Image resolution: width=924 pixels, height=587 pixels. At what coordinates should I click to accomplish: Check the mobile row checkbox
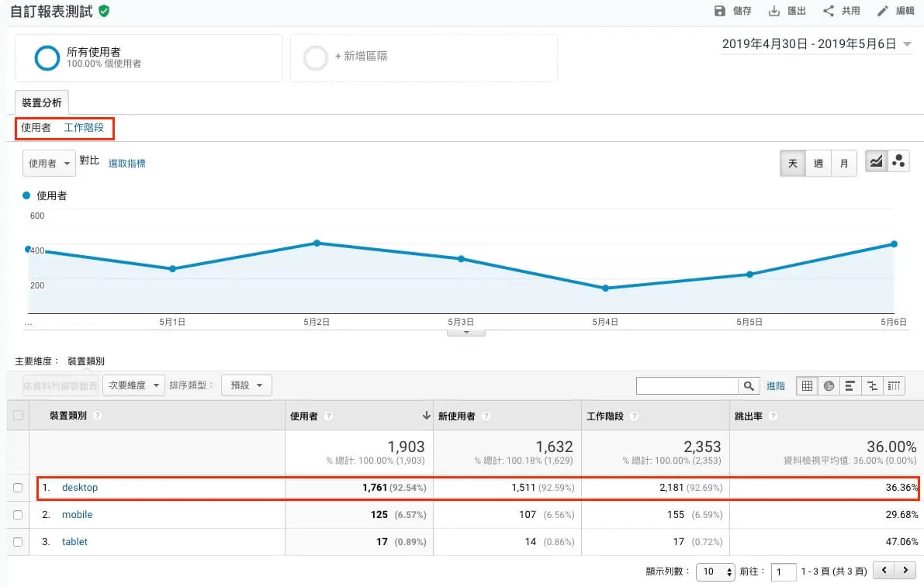(19, 515)
